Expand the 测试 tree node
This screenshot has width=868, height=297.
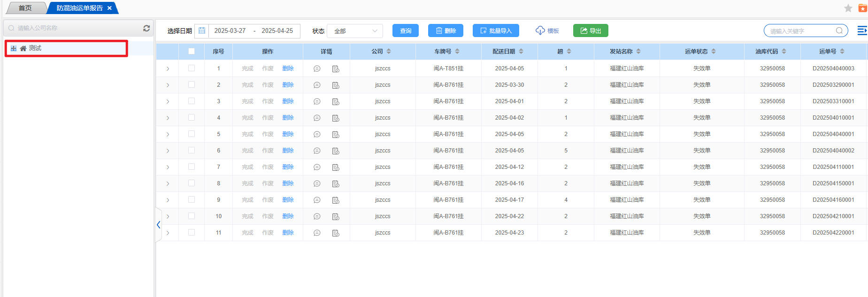tap(14, 48)
